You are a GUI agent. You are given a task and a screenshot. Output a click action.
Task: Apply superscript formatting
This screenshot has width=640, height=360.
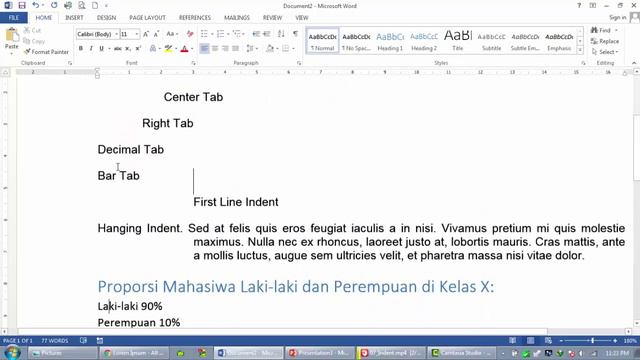pyautogui.click(x=138, y=49)
